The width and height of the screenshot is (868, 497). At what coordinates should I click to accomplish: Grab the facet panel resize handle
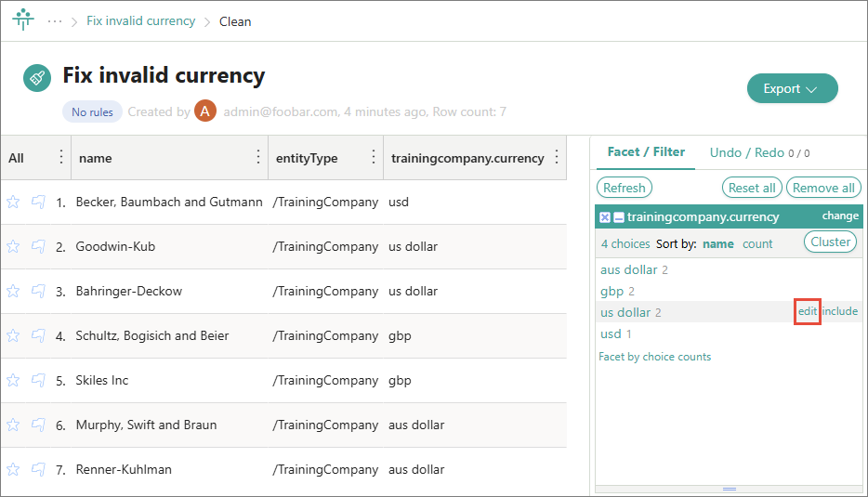point(729,489)
